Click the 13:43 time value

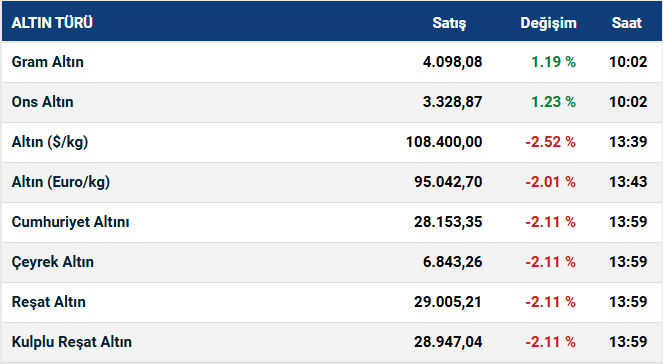coord(628,182)
